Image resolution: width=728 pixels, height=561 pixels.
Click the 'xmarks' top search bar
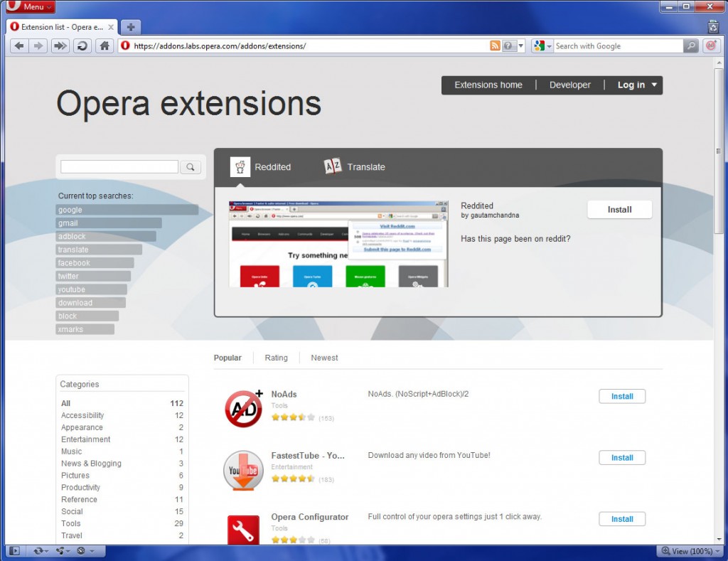(x=85, y=329)
